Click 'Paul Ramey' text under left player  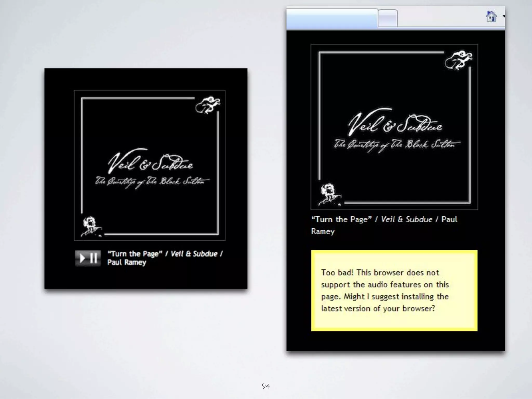127,262
